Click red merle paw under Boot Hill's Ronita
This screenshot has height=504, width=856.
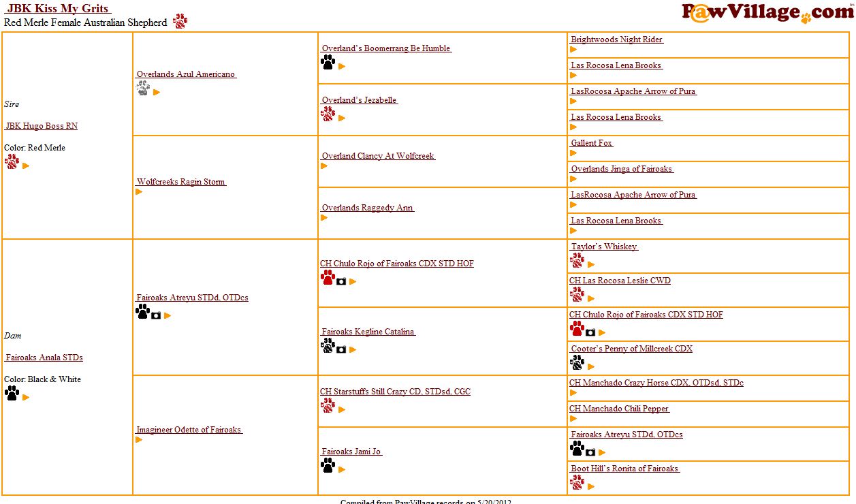(577, 482)
